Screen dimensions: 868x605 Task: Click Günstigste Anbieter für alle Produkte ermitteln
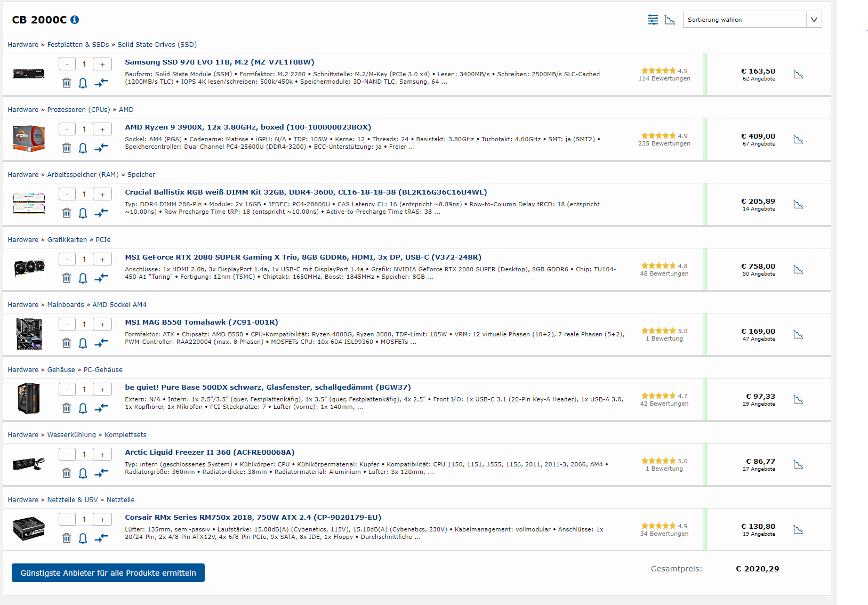(x=108, y=572)
